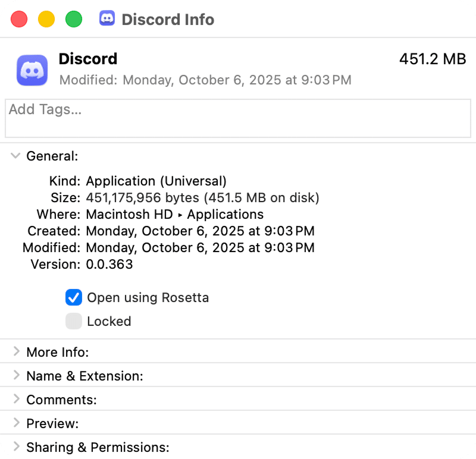Screen dimensions: 476x459
Task: Expand the Sharing & Permissions section
Action: point(15,447)
